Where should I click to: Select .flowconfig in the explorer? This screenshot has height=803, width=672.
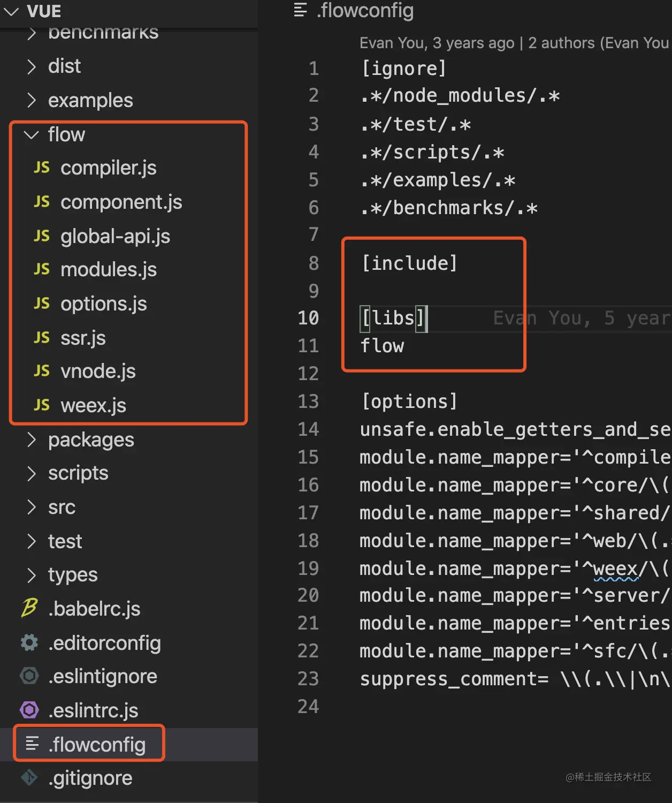point(97,745)
